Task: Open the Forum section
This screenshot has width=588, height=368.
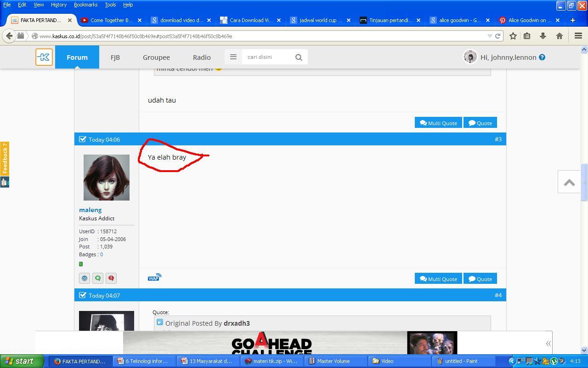Action: click(x=77, y=57)
